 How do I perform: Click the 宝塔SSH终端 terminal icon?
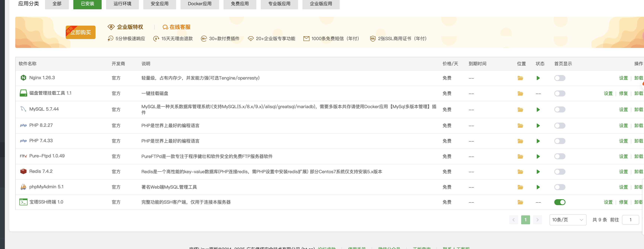pos(23,202)
